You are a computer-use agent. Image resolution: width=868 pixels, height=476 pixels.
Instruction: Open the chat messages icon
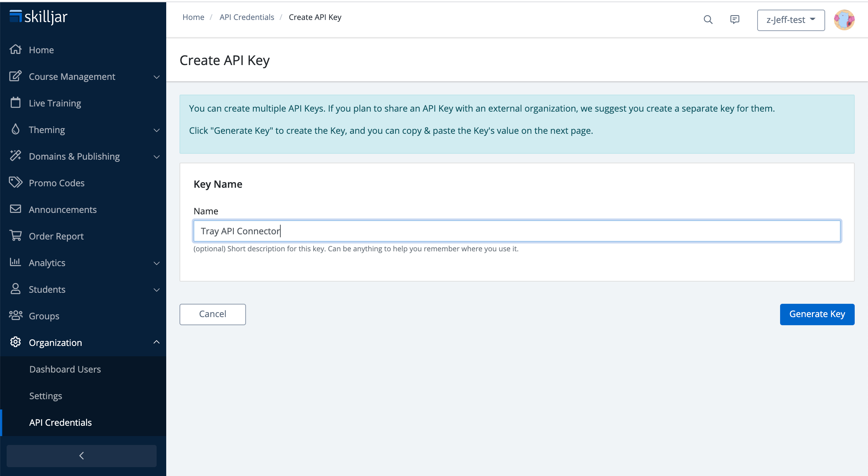(x=735, y=20)
